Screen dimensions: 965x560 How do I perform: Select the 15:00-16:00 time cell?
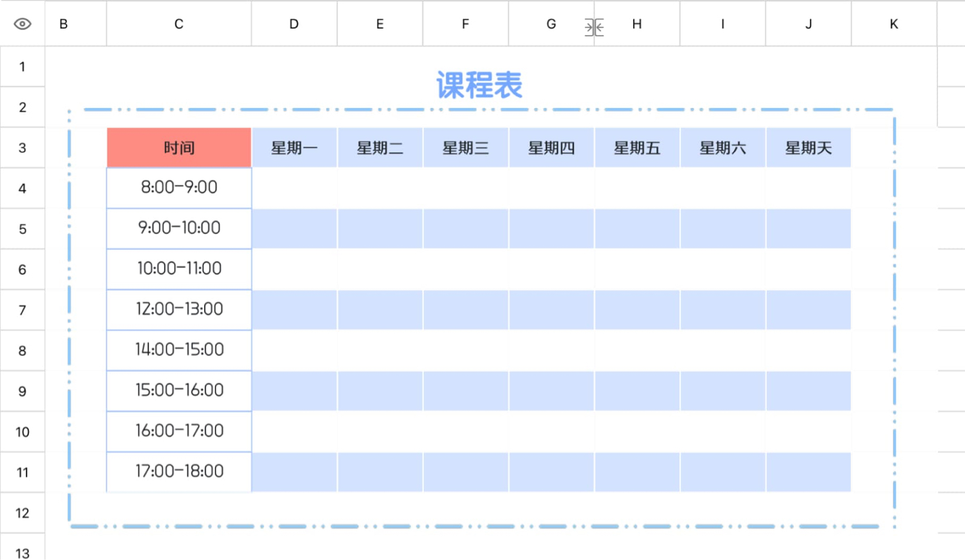coord(179,391)
